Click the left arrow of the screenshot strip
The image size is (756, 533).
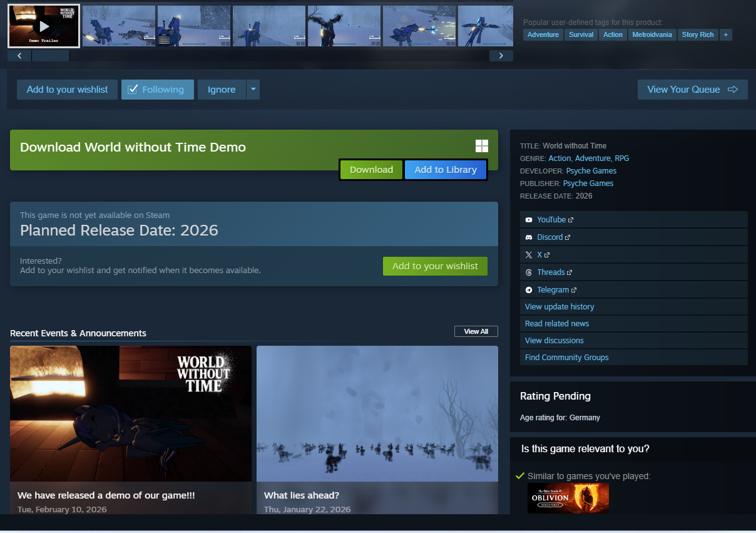tap(19, 56)
